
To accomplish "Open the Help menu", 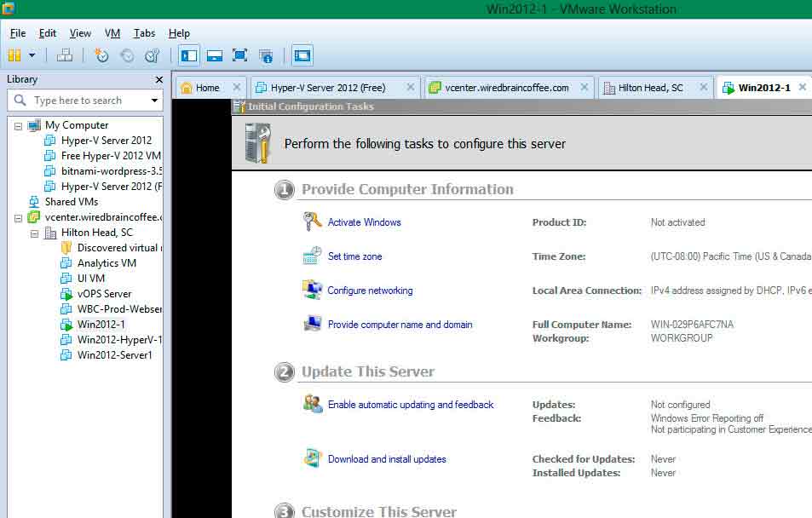I will 179,33.
